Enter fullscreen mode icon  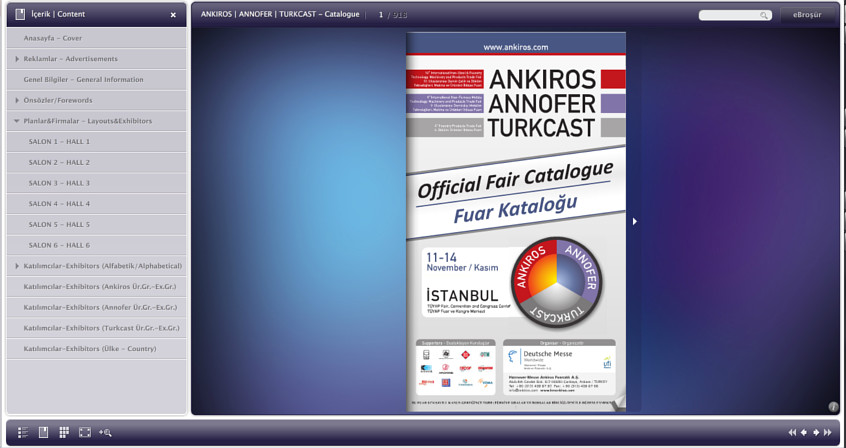tap(85, 432)
